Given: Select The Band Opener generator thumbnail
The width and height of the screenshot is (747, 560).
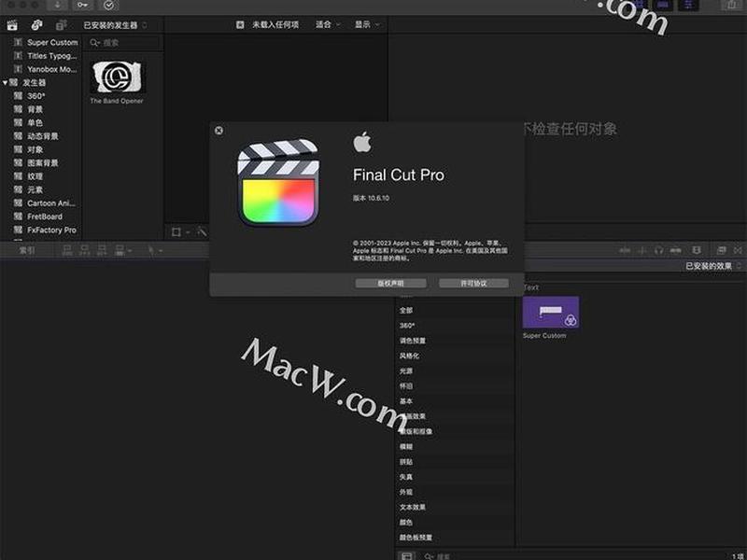Looking at the screenshot, I should tap(118, 77).
